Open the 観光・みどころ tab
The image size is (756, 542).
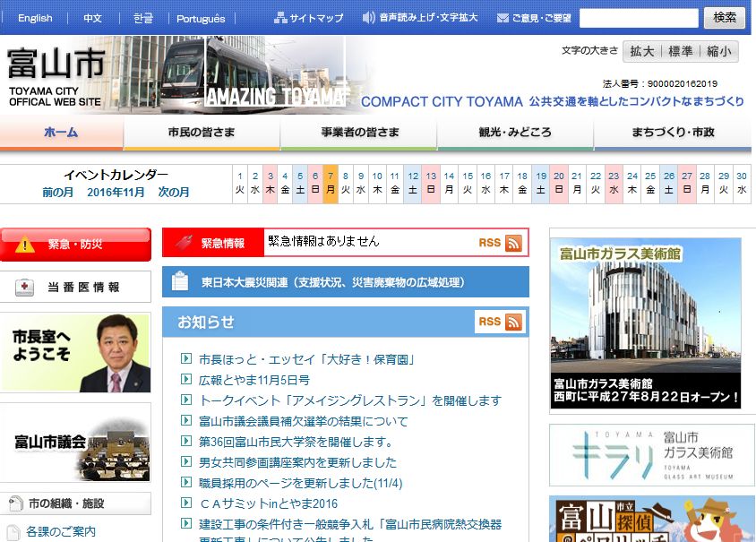(x=515, y=133)
